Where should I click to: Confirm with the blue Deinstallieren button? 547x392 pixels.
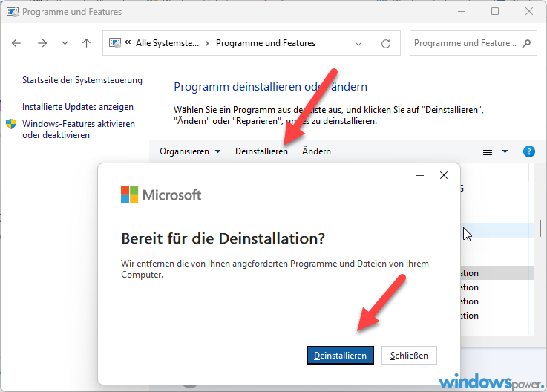pos(340,356)
